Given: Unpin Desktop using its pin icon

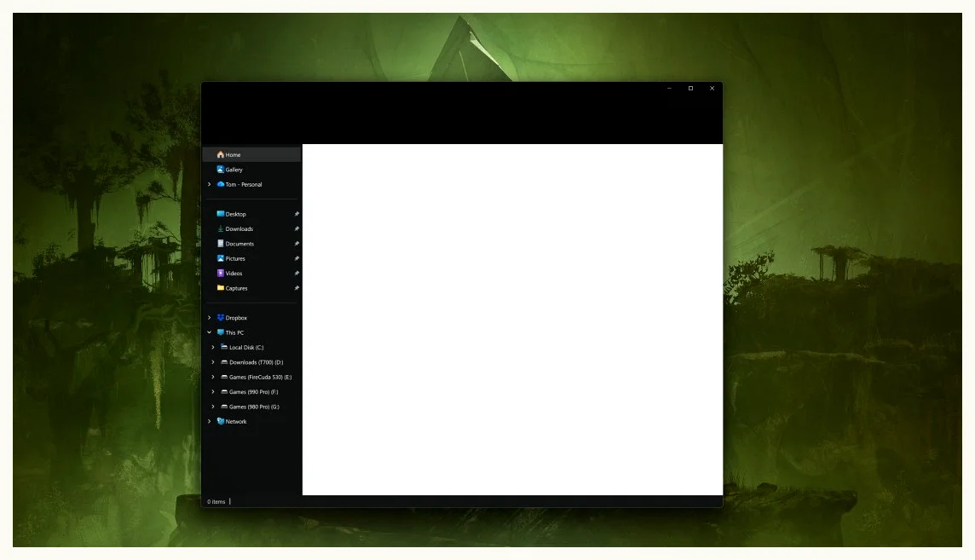Looking at the screenshot, I should tap(297, 214).
